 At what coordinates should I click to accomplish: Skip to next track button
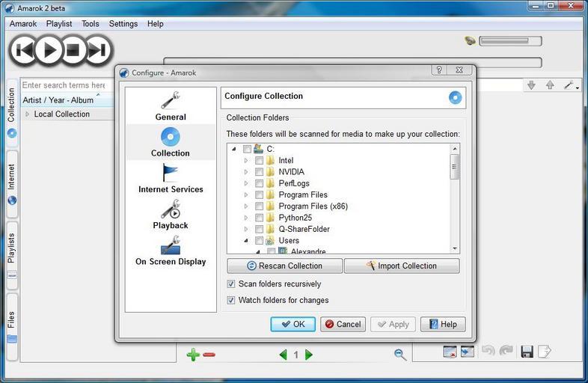99,50
